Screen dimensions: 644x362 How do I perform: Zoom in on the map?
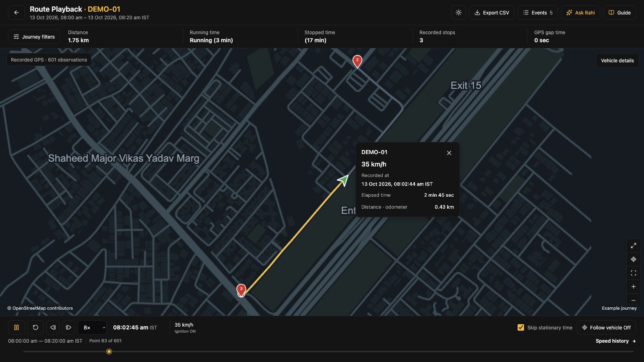tap(633, 287)
